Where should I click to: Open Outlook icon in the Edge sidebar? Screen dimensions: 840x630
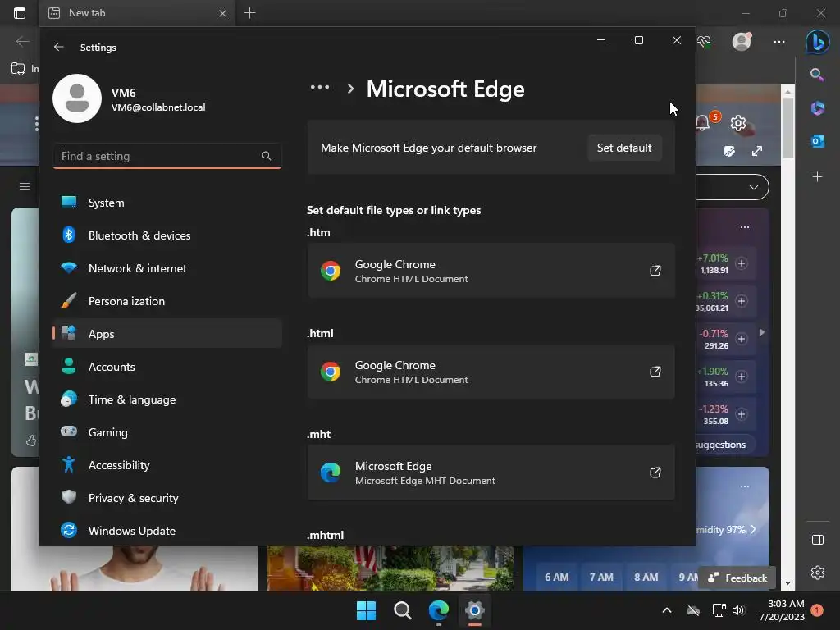(x=818, y=141)
